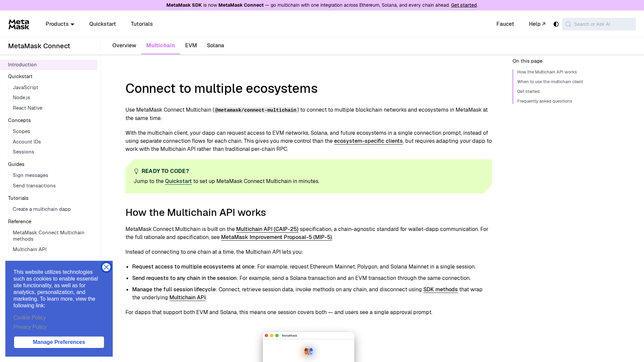Focus the Search or Ask AI field
644x362 pixels.
599,24
